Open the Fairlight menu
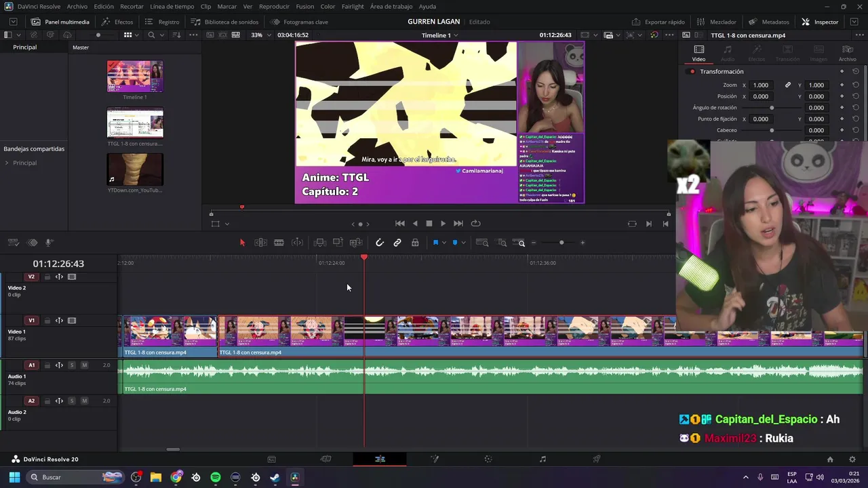This screenshot has height=488, width=868. 353,6
